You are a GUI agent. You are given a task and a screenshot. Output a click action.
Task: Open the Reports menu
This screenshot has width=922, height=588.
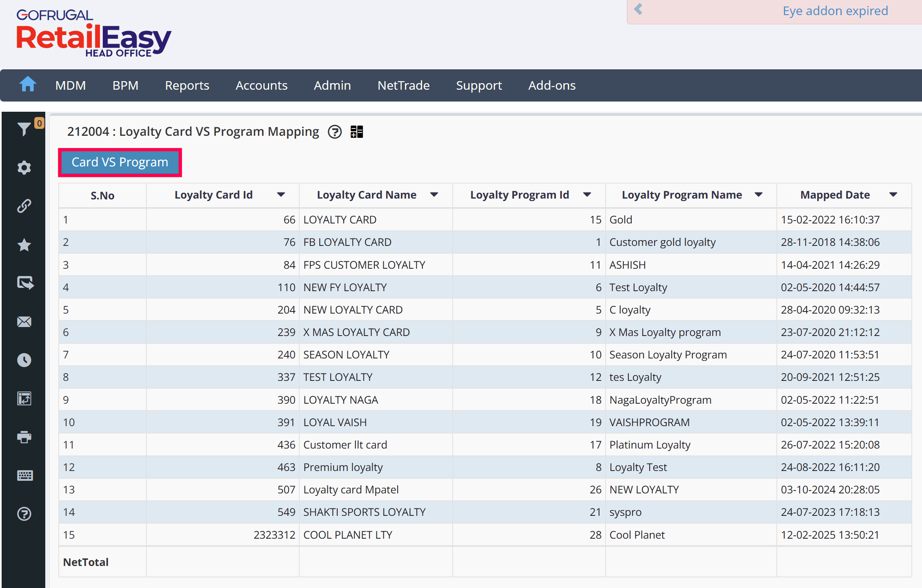pyautogui.click(x=187, y=86)
